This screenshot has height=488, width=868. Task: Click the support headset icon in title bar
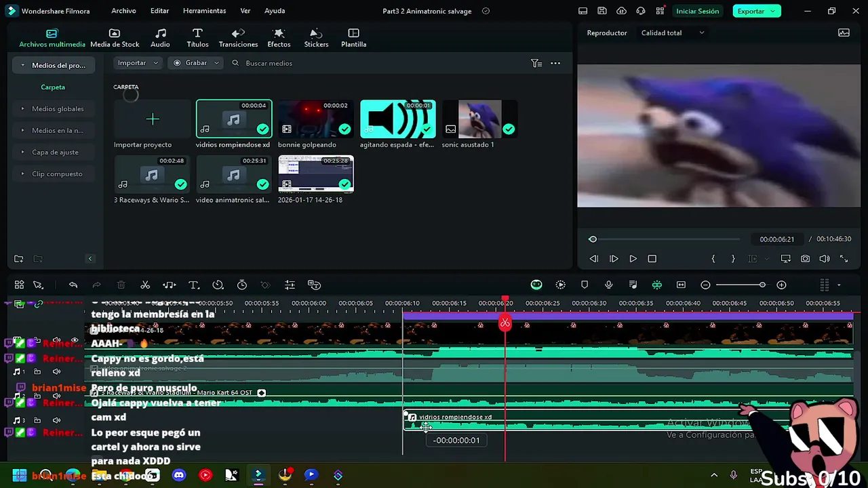[x=641, y=11]
